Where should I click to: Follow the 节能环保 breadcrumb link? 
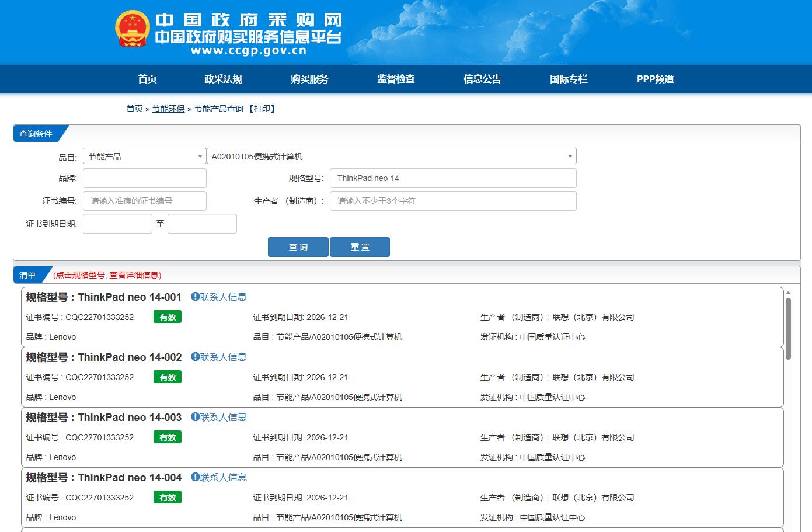point(168,109)
